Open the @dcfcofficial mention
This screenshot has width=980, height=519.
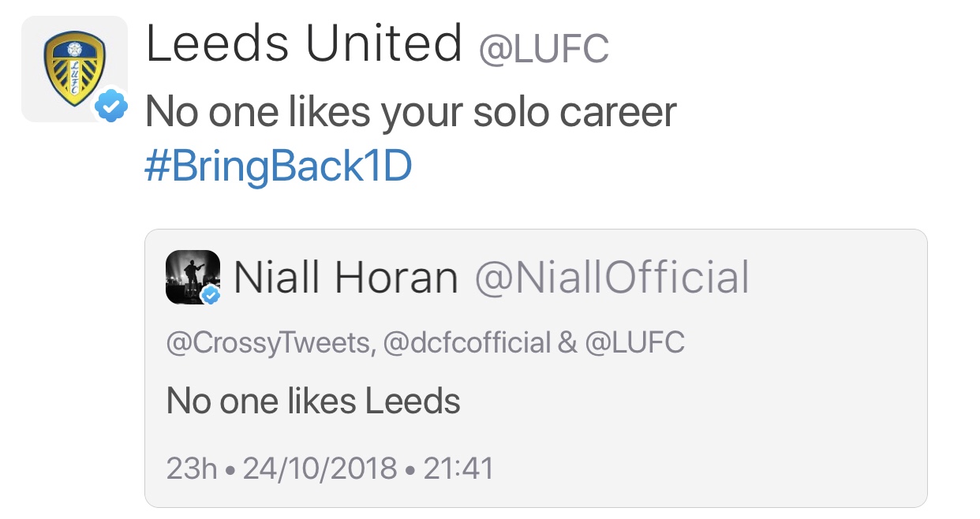coord(466,343)
